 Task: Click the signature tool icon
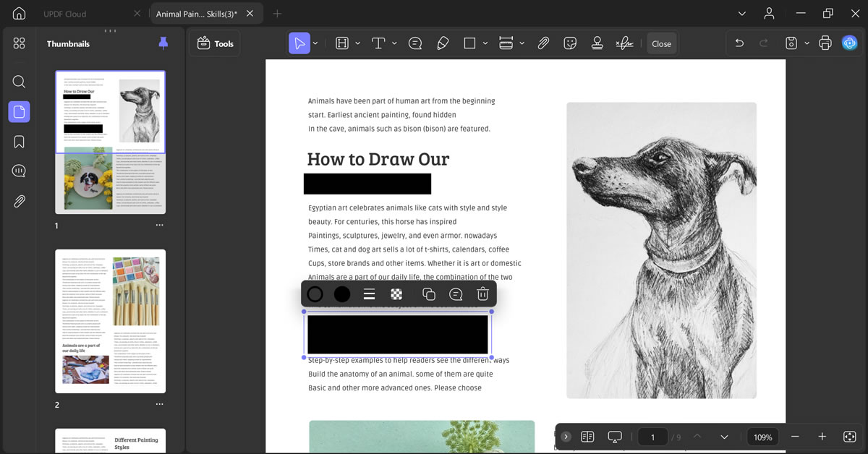pyautogui.click(x=624, y=43)
